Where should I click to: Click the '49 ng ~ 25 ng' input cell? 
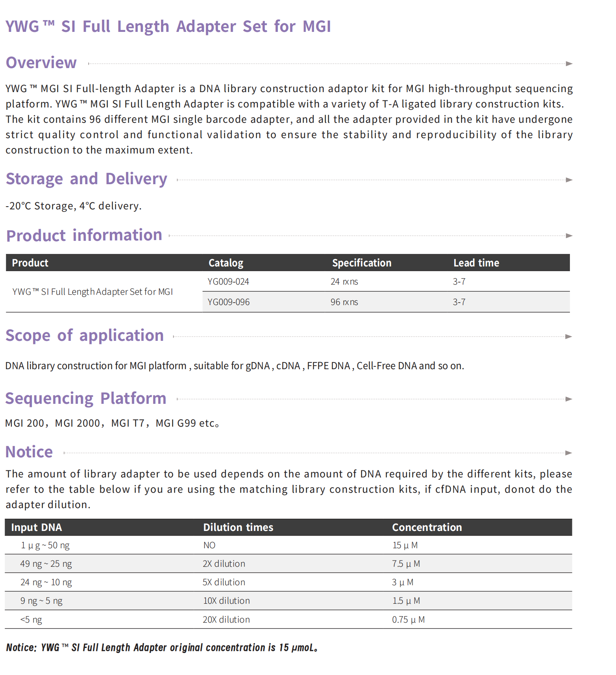point(46,564)
